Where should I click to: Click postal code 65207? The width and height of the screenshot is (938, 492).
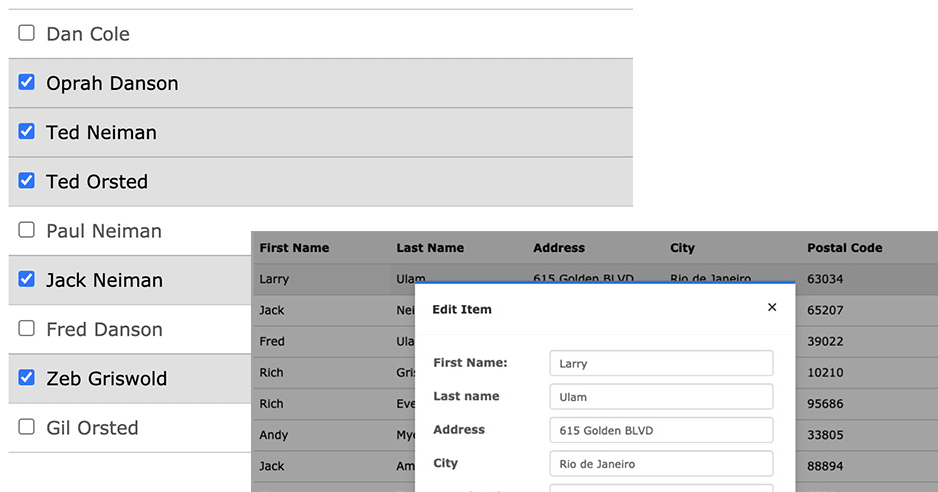(825, 310)
